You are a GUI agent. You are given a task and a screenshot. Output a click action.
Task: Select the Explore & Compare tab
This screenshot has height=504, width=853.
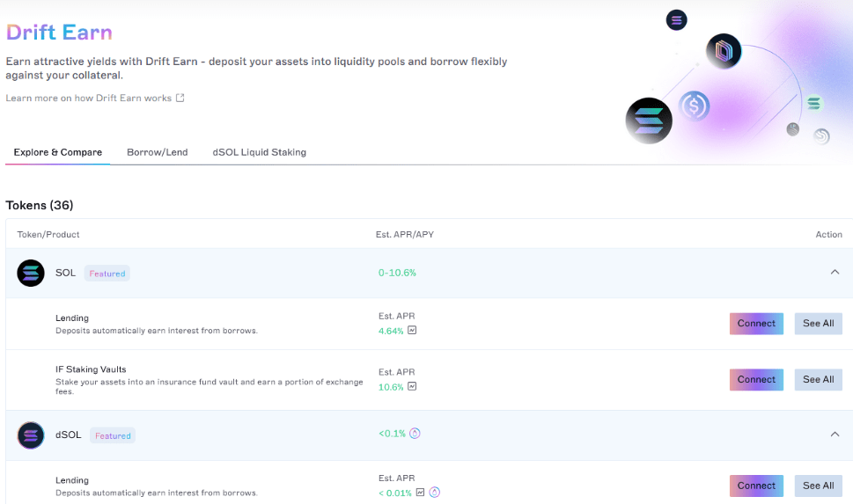[58, 152]
